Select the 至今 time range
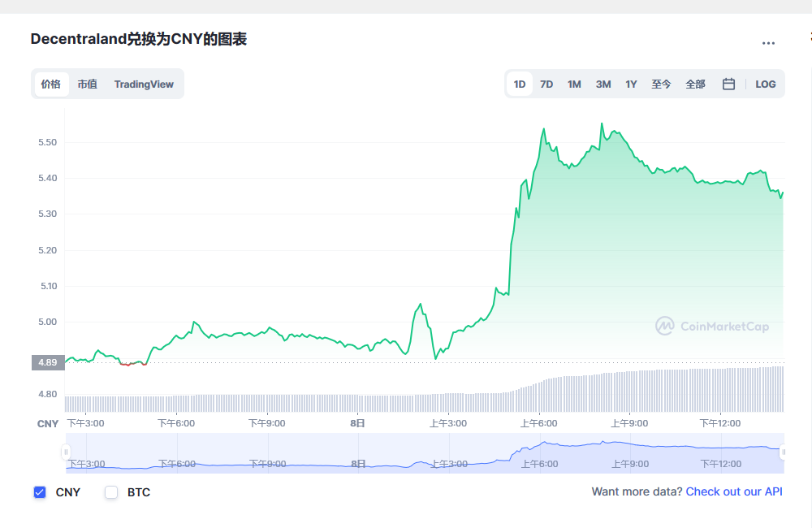 (x=661, y=84)
